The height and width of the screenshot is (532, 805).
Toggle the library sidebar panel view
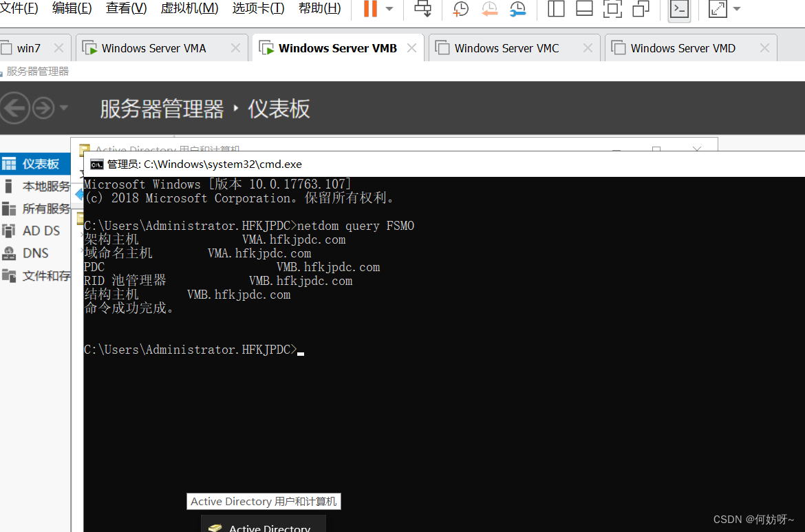coord(556,9)
